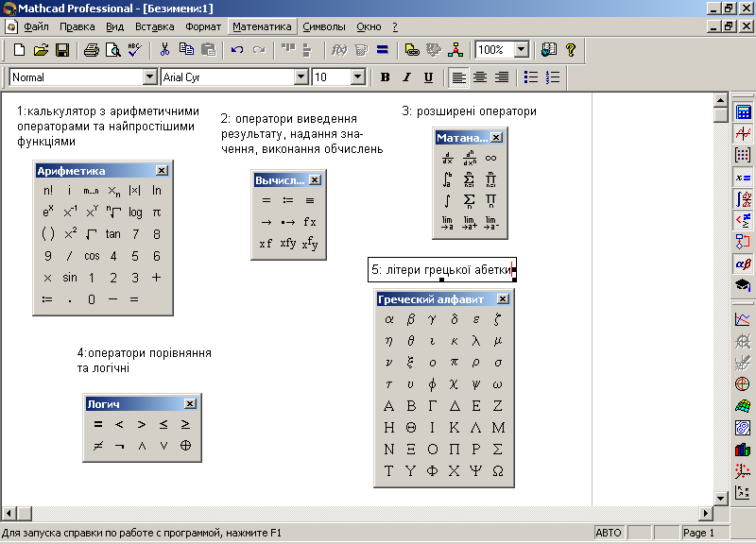This screenshot has width=756, height=544.
Task: Open the Правка menu
Action: (x=77, y=27)
